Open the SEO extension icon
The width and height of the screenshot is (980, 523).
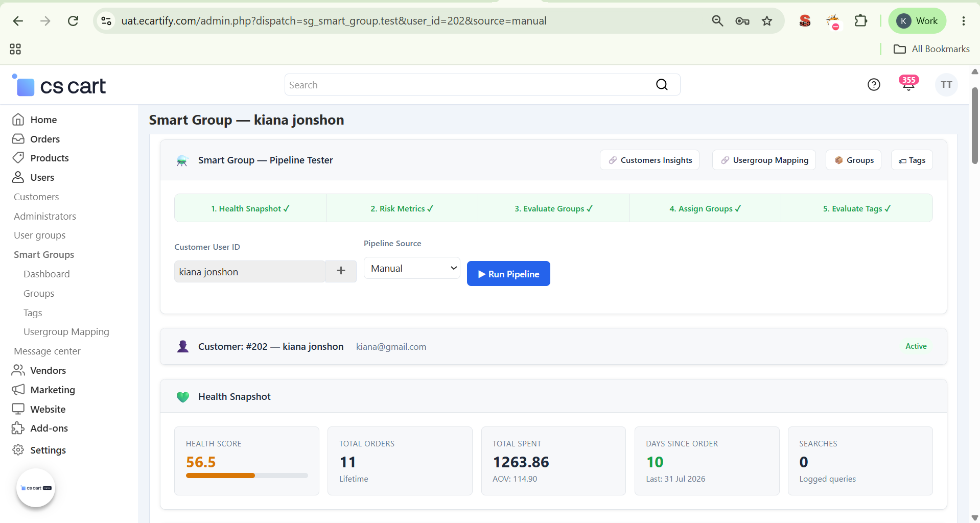805,21
